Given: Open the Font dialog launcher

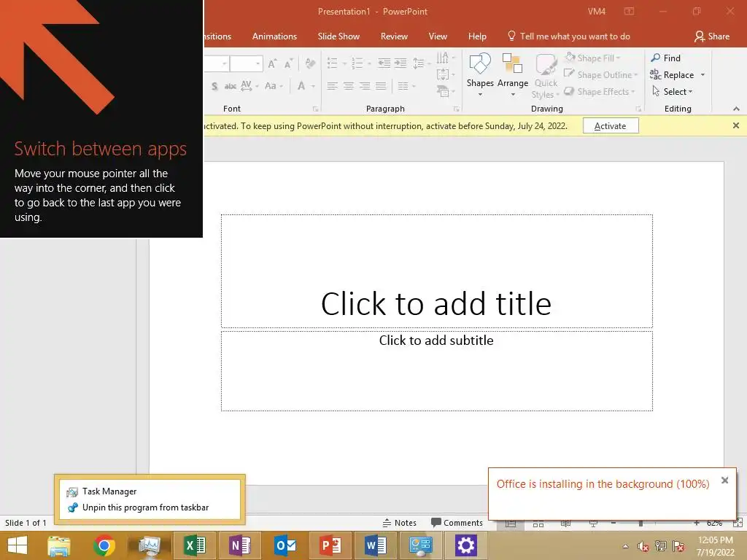Looking at the screenshot, I should tap(315, 109).
